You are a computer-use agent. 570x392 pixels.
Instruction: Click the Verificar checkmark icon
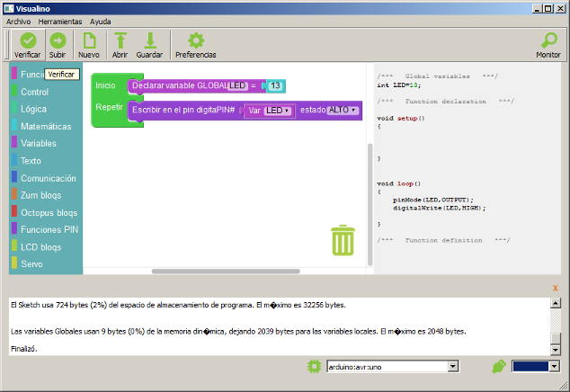(28, 40)
